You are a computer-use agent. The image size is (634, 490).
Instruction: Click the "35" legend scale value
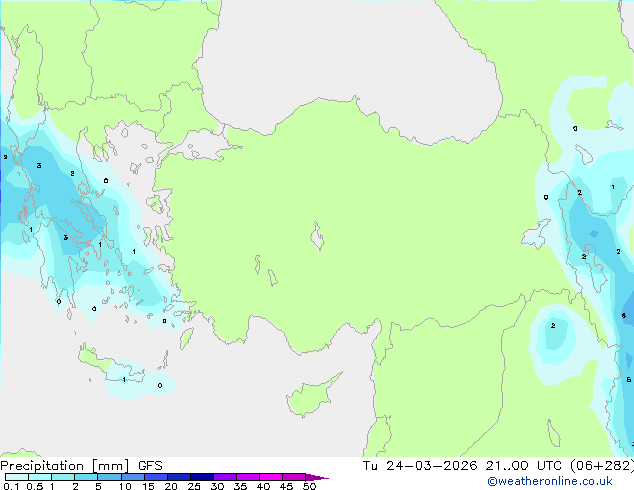tap(240, 486)
